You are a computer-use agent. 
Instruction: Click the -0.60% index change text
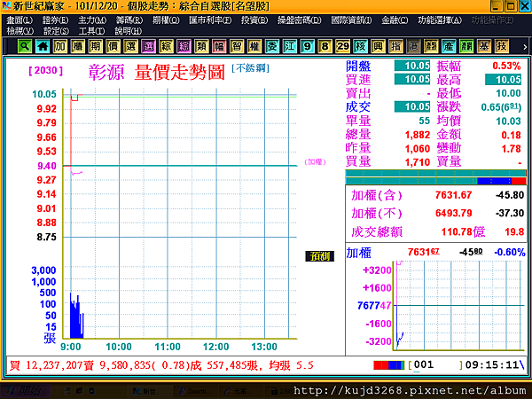510,252
